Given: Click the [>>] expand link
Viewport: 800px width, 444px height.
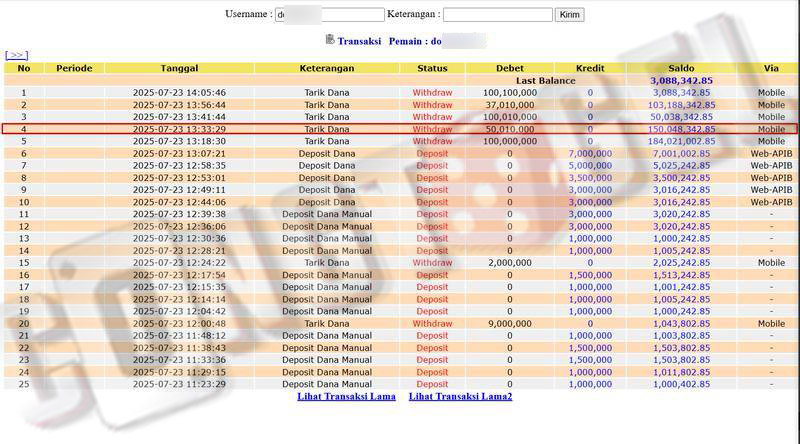Looking at the screenshot, I should [16, 56].
